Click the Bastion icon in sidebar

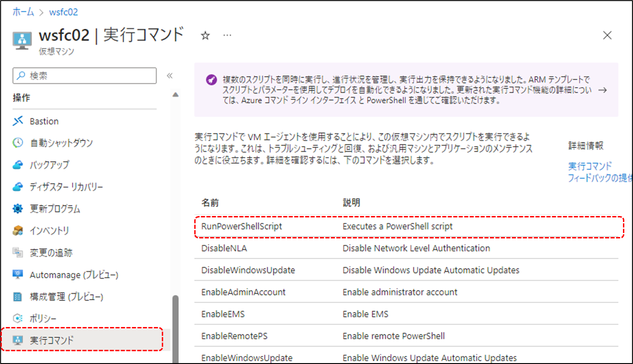point(18,121)
